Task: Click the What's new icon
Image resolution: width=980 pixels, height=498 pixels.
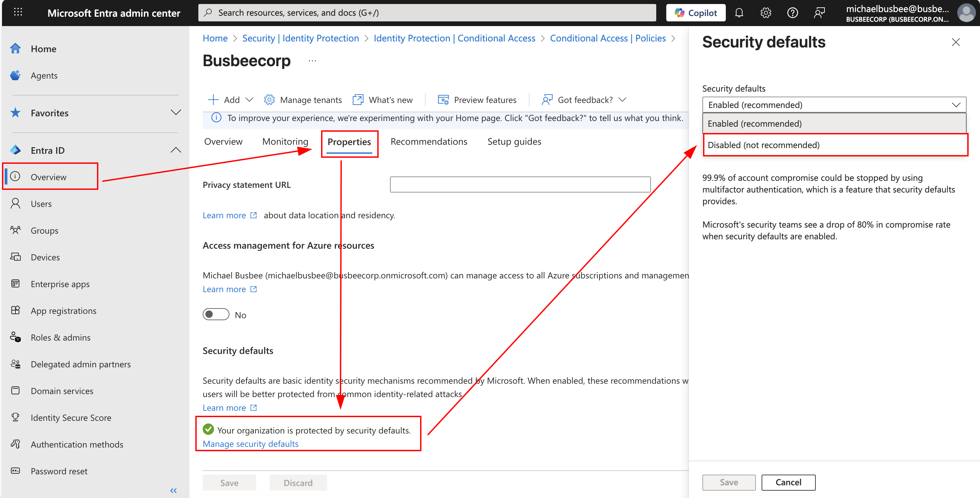Action: (x=358, y=99)
